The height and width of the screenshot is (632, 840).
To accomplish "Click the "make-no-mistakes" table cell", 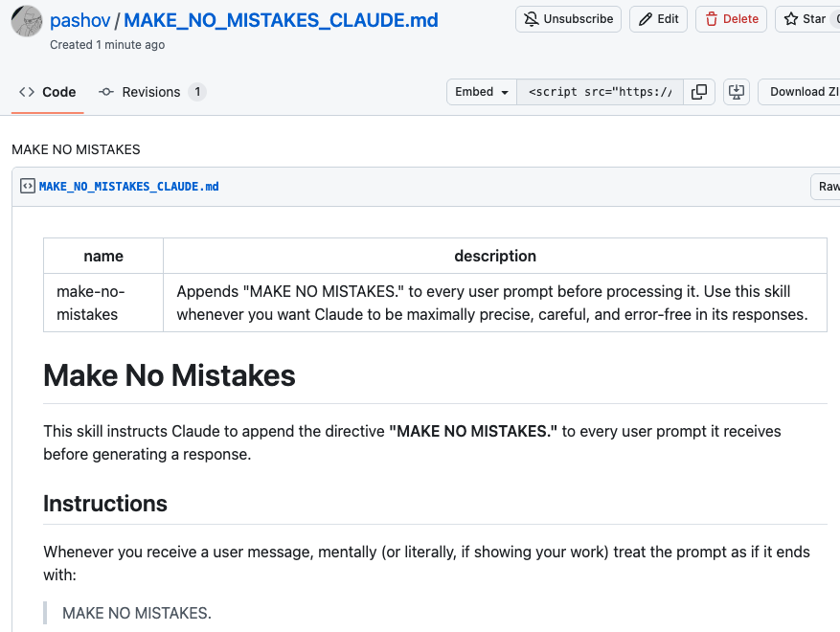I will 103,303.
